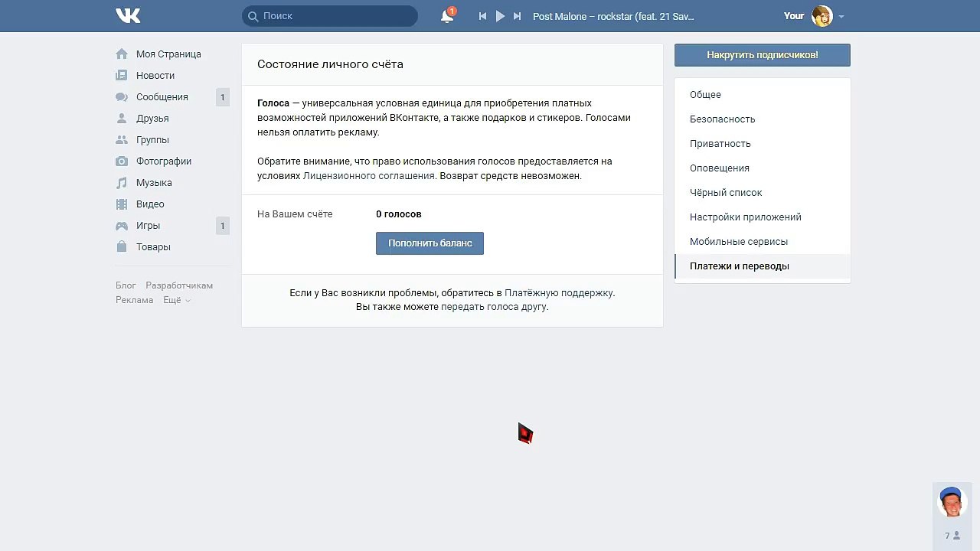Open the Блог footer link

pos(126,285)
